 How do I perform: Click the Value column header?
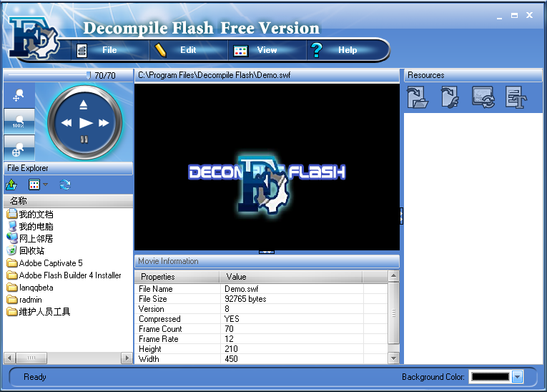[x=291, y=277]
